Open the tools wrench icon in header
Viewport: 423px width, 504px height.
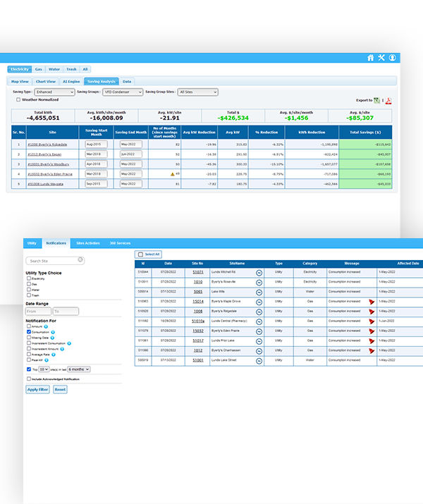tap(381, 58)
